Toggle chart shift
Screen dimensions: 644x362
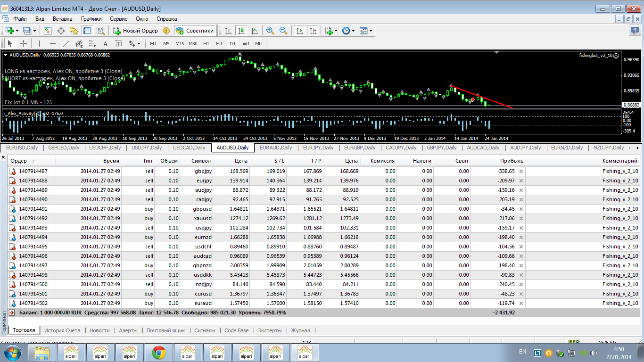pyautogui.click(x=313, y=31)
